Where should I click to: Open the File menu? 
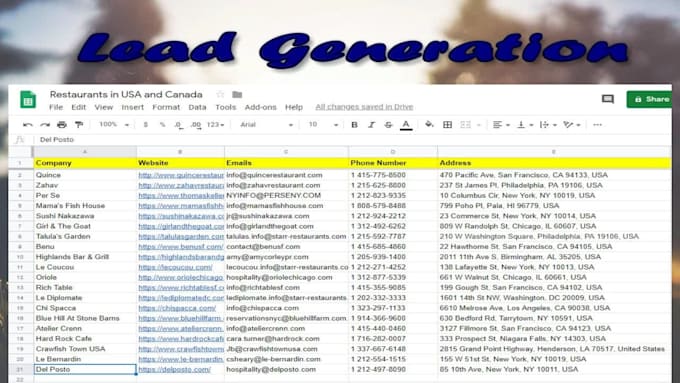56,107
